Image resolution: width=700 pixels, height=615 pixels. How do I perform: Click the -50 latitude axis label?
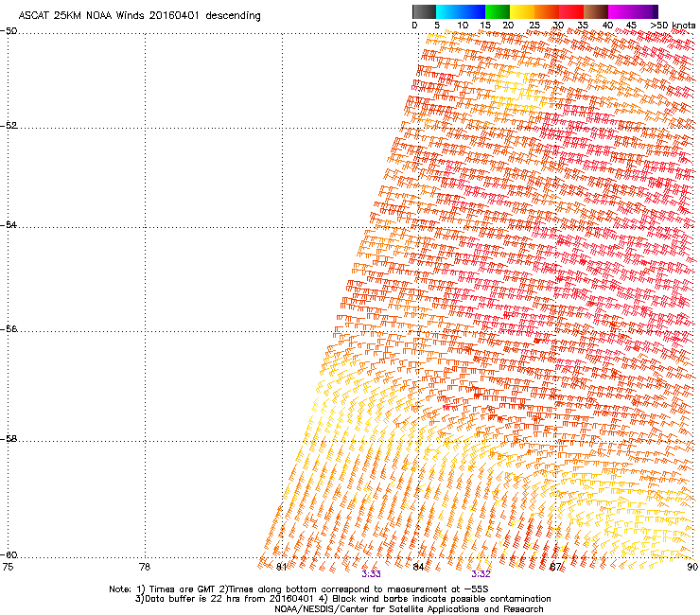tap(9, 31)
